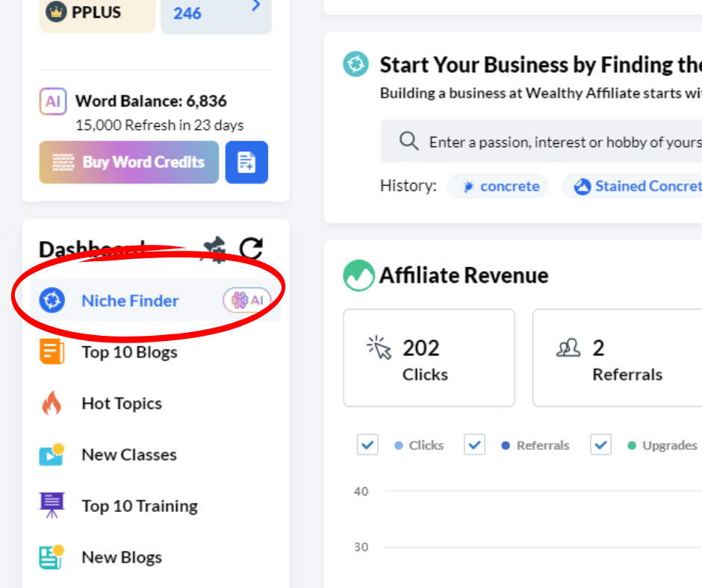Image resolution: width=702 pixels, height=588 pixels.
Task: Toggle the Referrals chart checkbox
Action: [474, 445]
